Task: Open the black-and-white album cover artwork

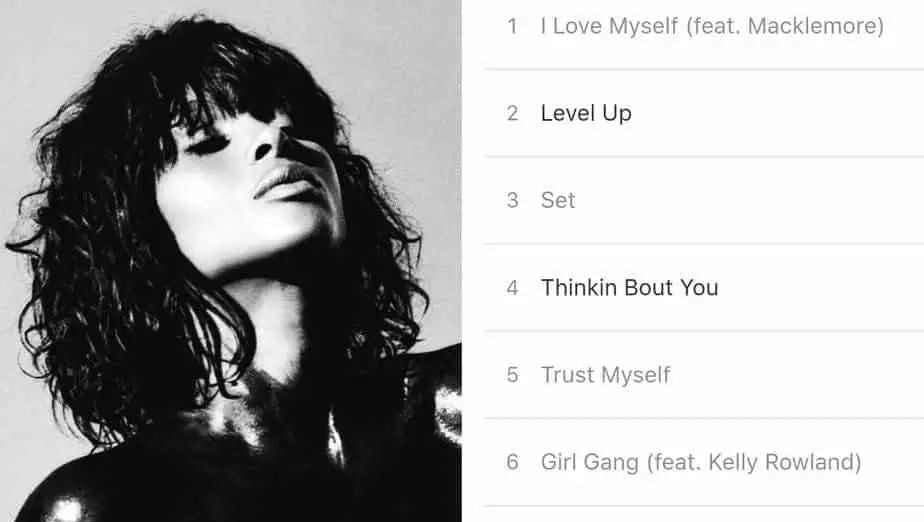Action: [230, 261]
